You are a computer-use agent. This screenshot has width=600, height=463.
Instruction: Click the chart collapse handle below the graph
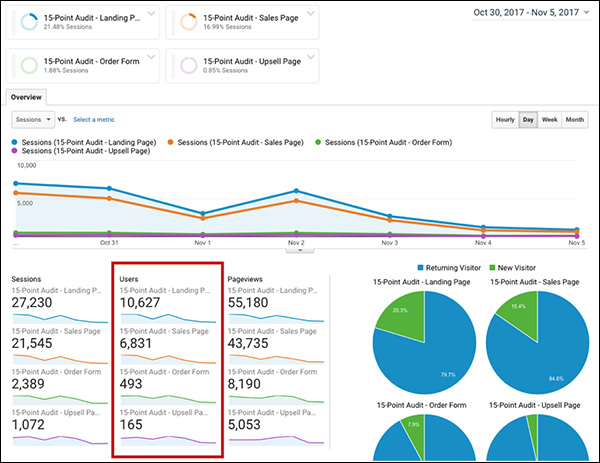[x=300, y=250]
